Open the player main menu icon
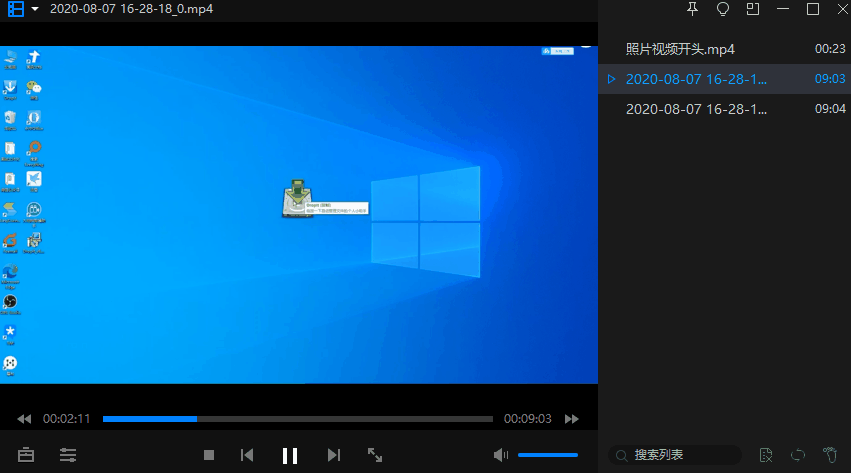The image size is (851, 473). tap(16, 9)
